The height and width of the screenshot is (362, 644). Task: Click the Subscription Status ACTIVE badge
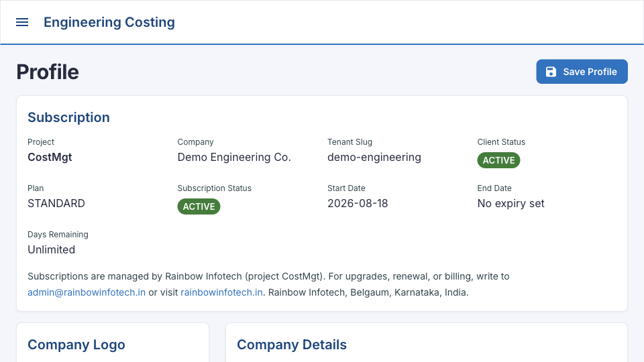tap(199, 206)
